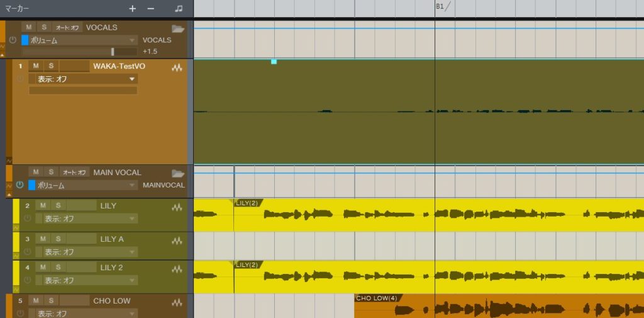Click the waveform icon on LILY A track
The height and width of the screenshot is (318, 644).
coord(177,241)
